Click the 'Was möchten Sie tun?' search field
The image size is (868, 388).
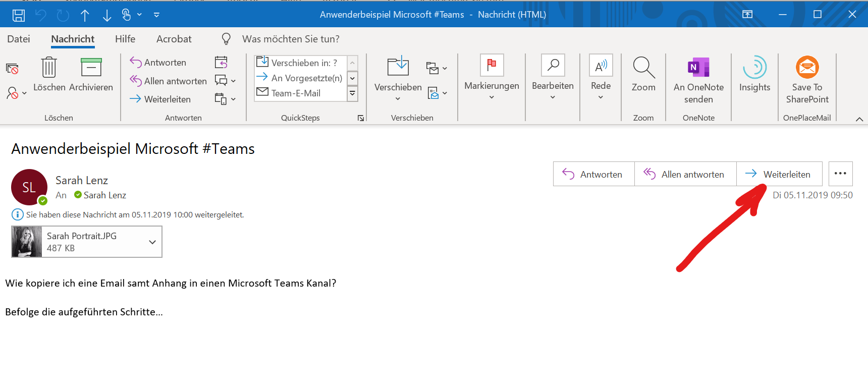[x=291, y=39]
